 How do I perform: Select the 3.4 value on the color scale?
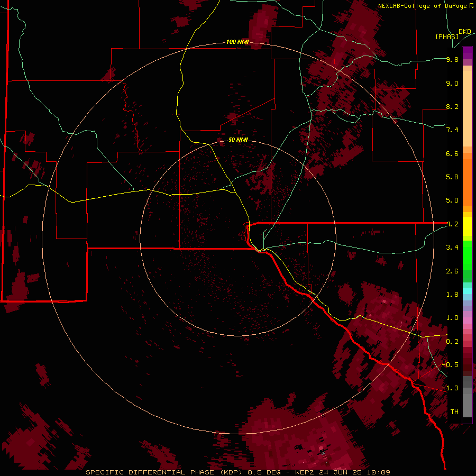click(452, 248)
